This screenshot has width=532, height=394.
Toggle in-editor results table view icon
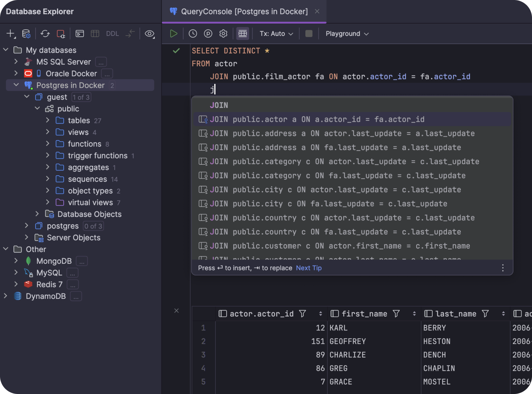[242, 33]
